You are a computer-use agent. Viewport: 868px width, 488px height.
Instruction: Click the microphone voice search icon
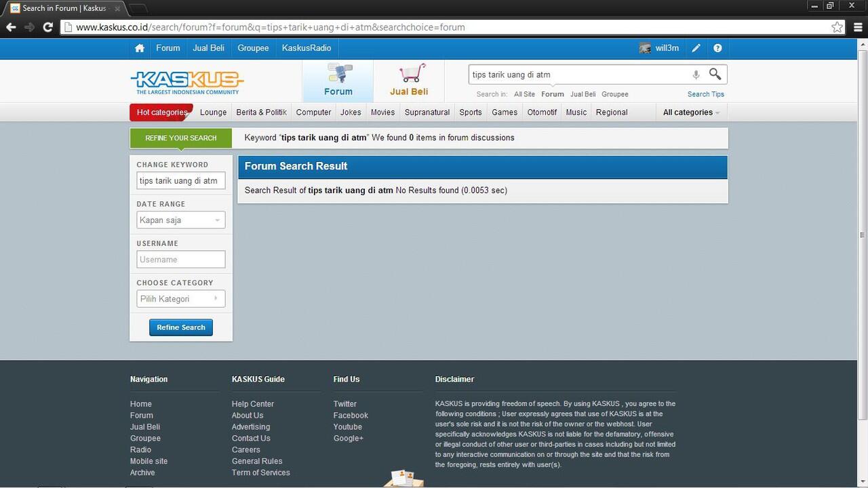click(696, 75)
